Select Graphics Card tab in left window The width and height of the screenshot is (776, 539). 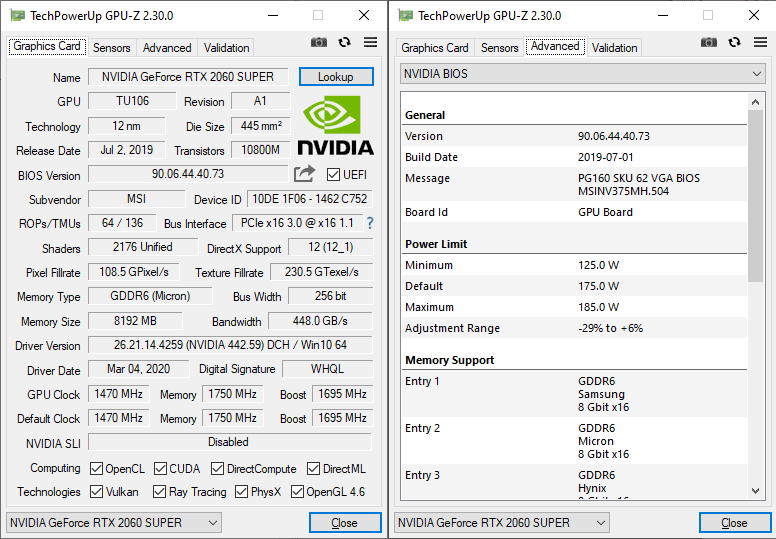tap(47, 47)
